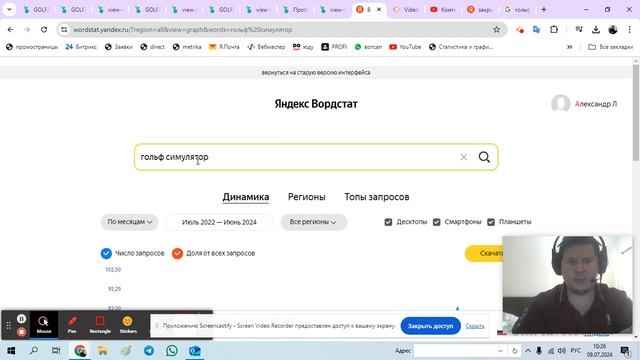Open File Explorer from the taskbar
This screenshot has width=640, height=360.
102,351
